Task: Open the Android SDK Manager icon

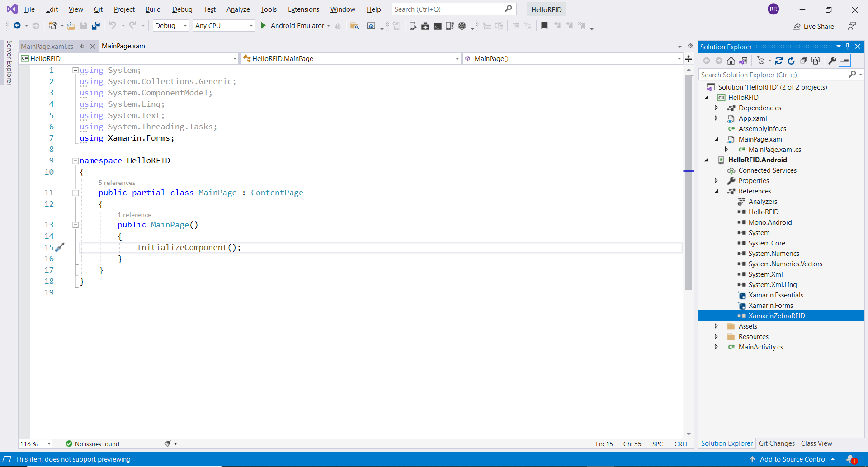Action: (425, 26)
